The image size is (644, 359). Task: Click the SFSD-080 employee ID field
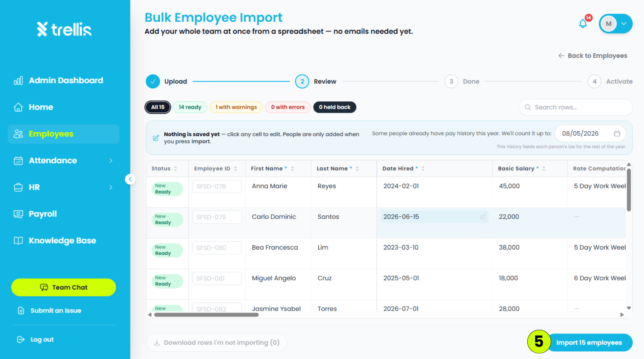click(x=217, y=248)
